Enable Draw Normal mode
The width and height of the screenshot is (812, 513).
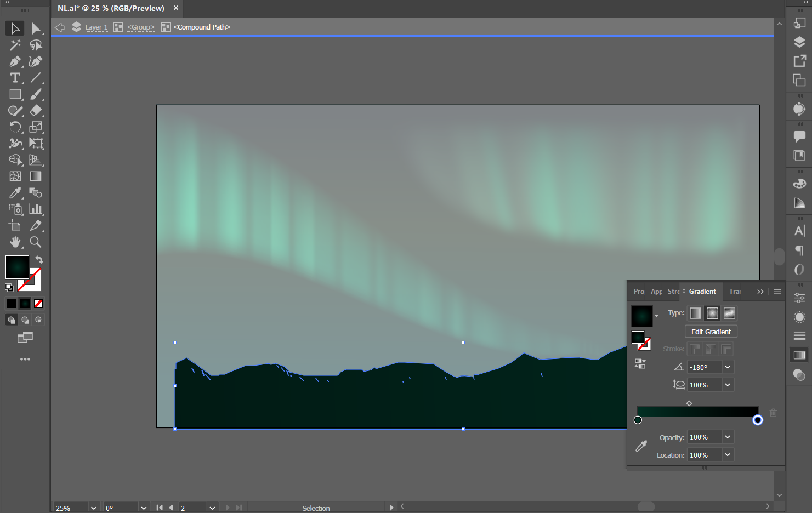tap(11, 320)
